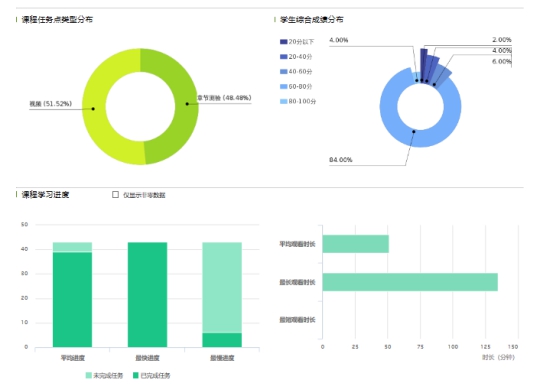
Task: Select the 最快进度 full green bar
Action: click(x=147, y=295)
